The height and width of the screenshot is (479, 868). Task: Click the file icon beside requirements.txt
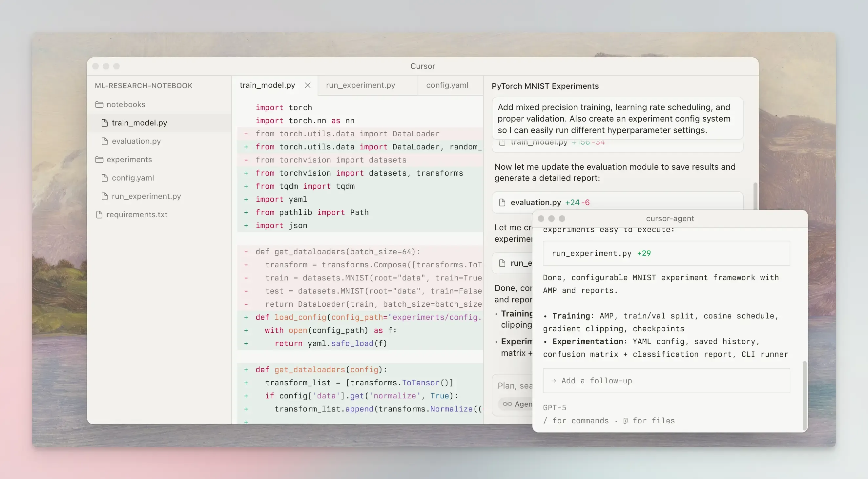tap(99, 214)
